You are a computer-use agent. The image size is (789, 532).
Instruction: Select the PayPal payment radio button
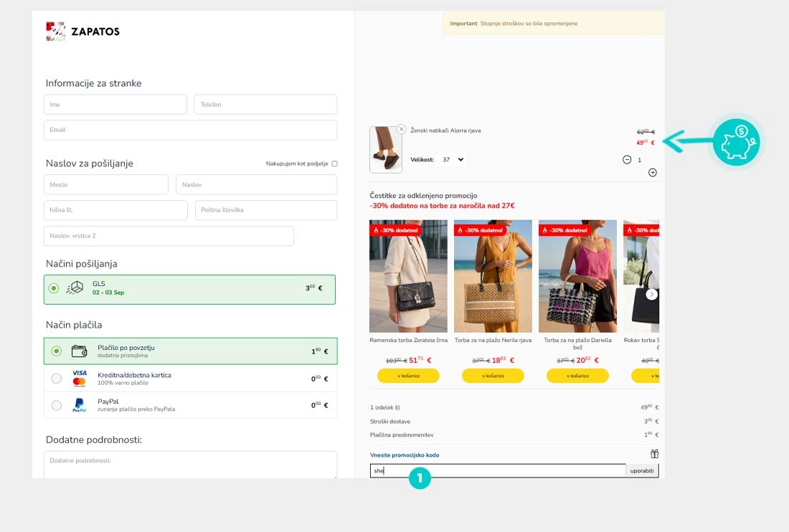pos(57,405)
